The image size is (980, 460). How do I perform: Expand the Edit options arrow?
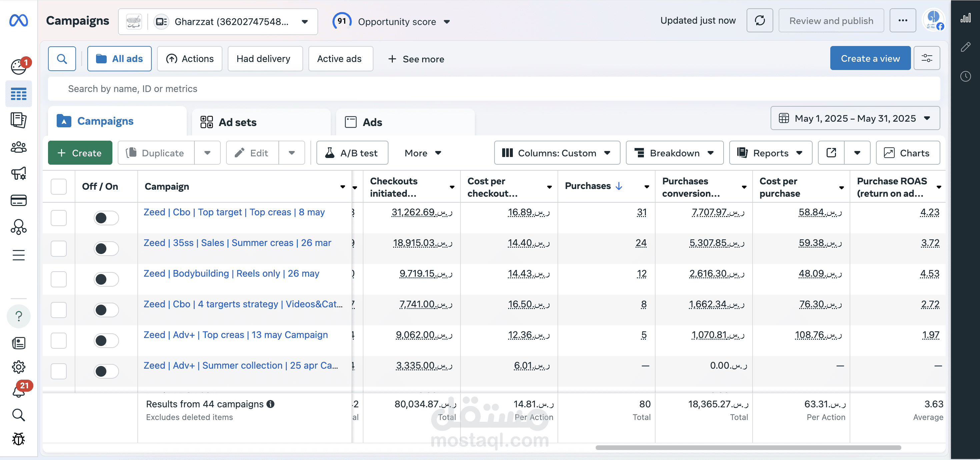(291, 153)
